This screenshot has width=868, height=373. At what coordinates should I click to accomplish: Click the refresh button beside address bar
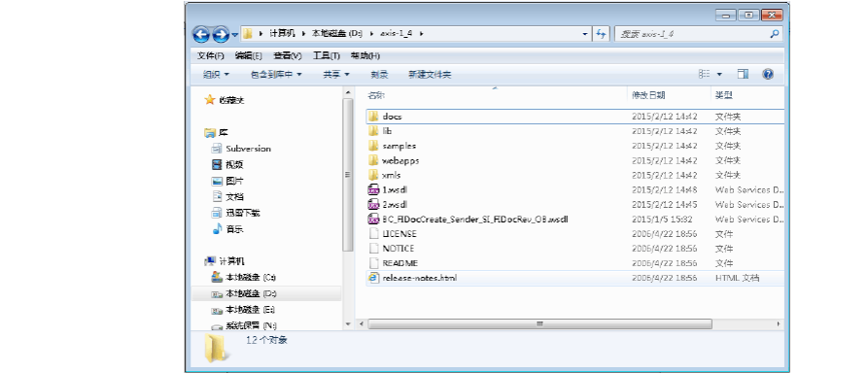click(601, 34)
